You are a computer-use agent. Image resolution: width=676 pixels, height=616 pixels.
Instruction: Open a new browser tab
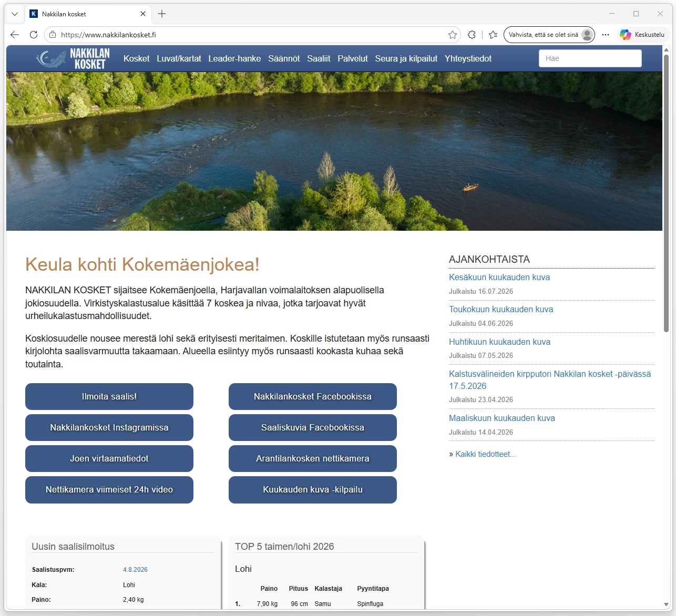click(162, 14)
